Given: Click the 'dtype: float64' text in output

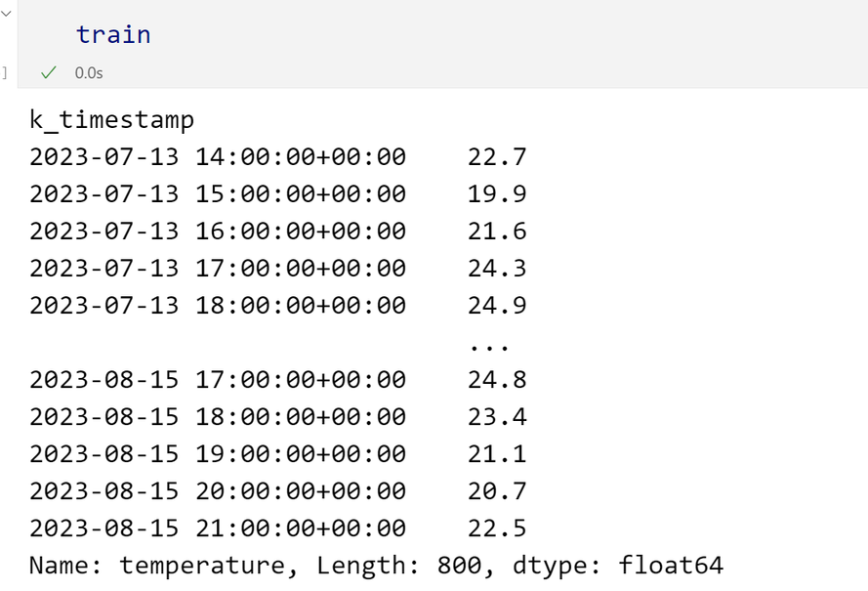Looking at the screenshot, I should point(618,566).
